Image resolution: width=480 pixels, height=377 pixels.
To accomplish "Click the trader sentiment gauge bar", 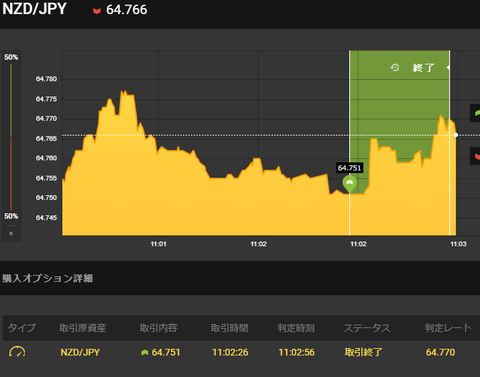I will tap(11, 137).
